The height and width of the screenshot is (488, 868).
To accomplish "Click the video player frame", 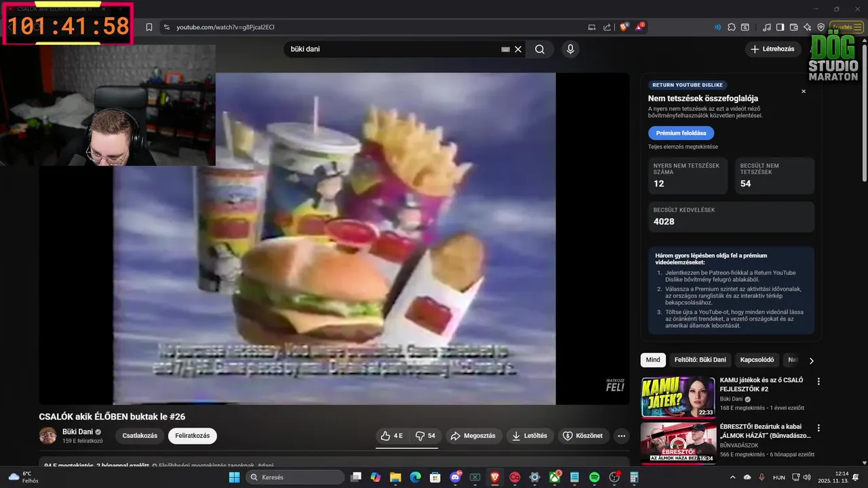I will 334,239.
